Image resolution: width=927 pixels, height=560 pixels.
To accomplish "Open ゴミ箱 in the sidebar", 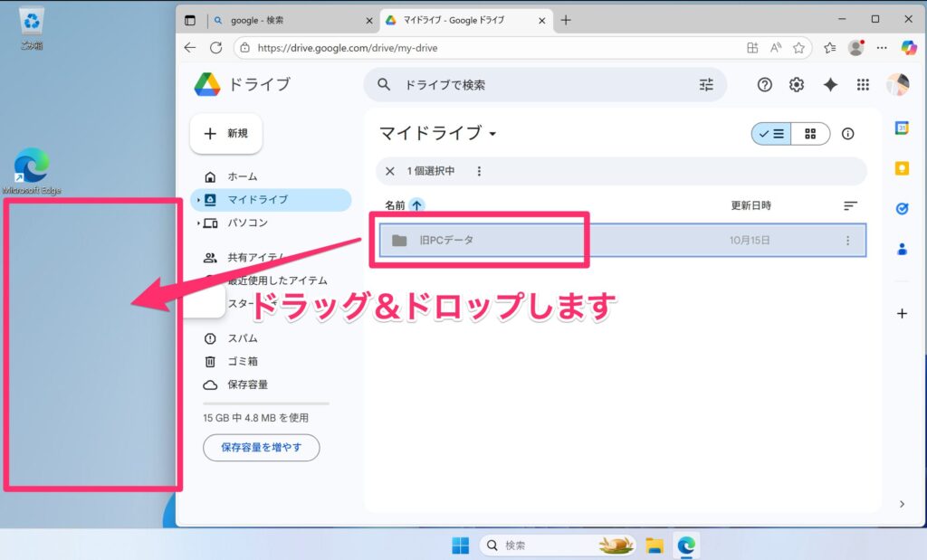I will 242,361.
